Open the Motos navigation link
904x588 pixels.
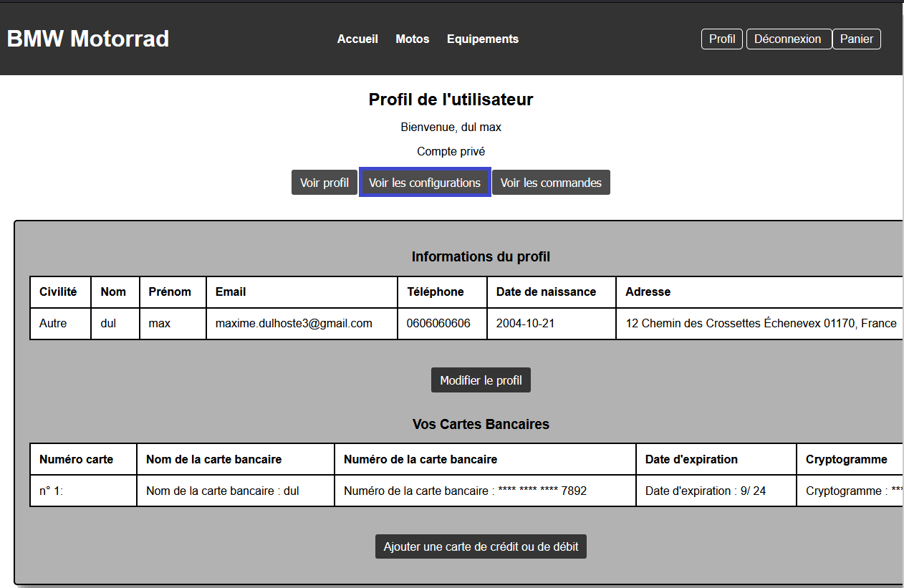click(413, 39)
